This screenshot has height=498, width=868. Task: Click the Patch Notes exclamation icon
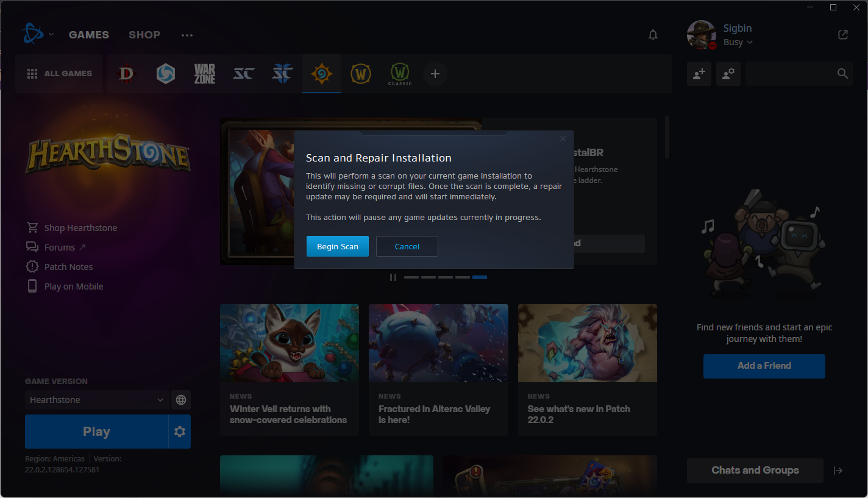point(32,266)
